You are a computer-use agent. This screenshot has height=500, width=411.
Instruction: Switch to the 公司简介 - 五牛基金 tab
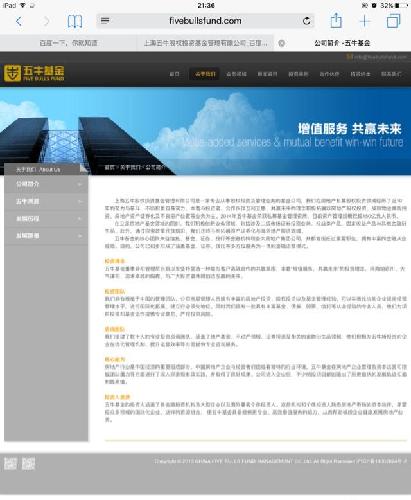coord(342,43)
